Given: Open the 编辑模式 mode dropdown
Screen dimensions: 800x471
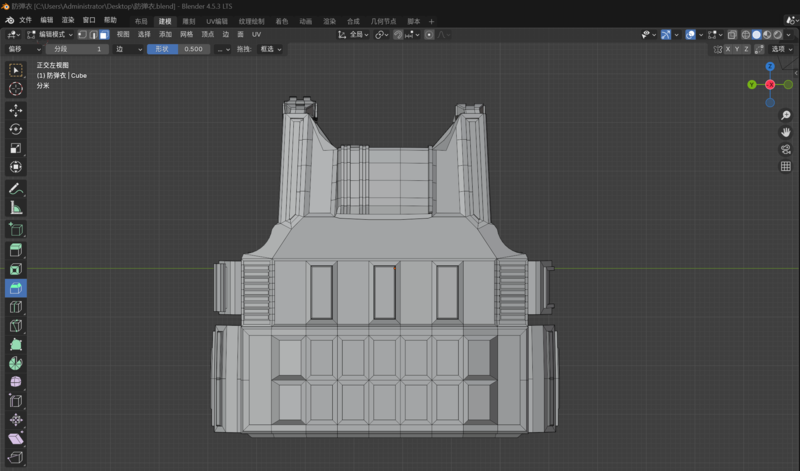Looking at the screenshot, I should click(x=50, y=34).
